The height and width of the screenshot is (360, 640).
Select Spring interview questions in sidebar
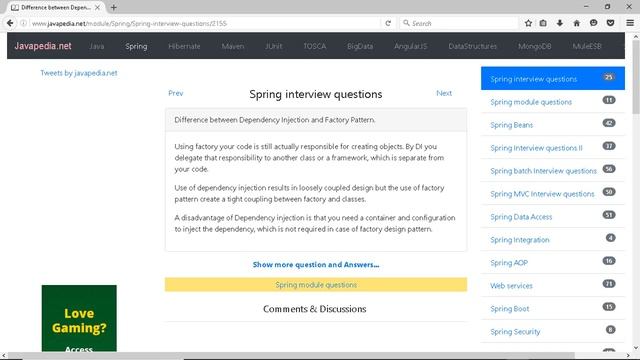coord(553,78)
